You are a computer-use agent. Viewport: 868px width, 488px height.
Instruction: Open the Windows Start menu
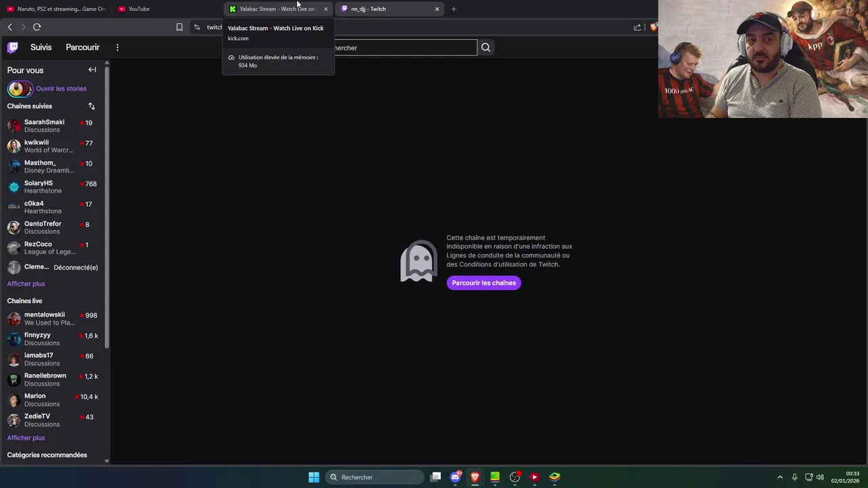pyautogui.click(x=314, y=477)
